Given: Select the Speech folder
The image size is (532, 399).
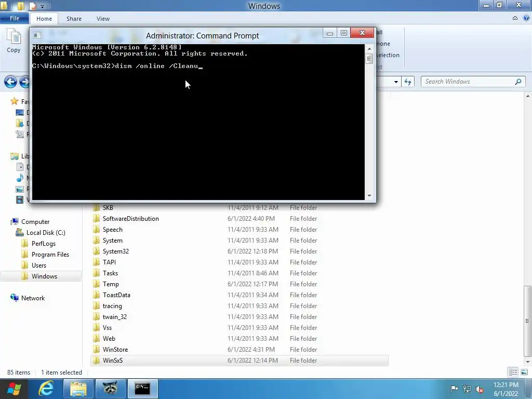Looking at the screenshot, I should (239, 229).
